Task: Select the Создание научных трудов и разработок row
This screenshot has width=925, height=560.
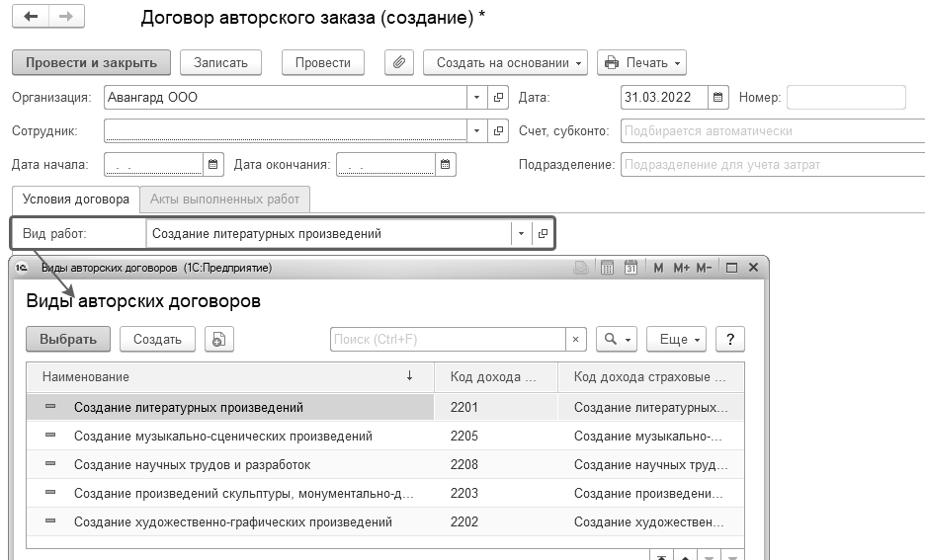Action: 193,464
